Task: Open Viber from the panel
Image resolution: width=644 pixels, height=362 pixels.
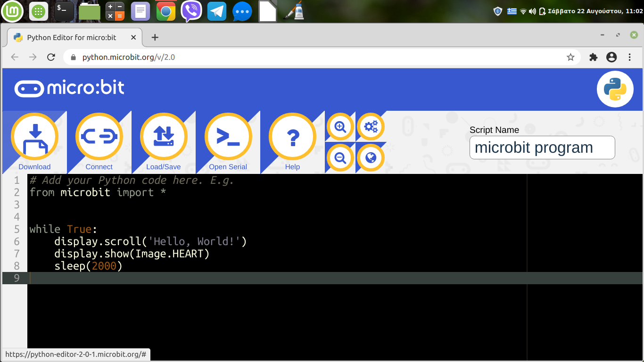Action: pos(191,11)
